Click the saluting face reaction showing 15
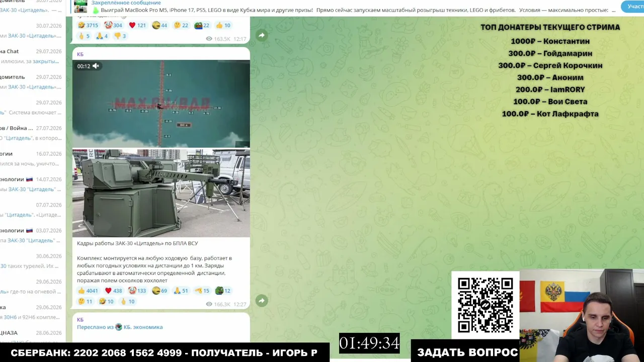 (202, 291)
